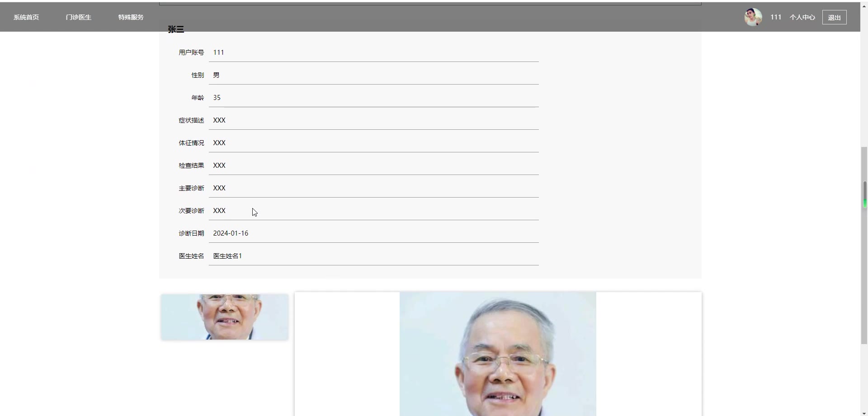Click the 退出 logout button
The width and height of the screenshot is (868, 416).
[x=834, y=17]
